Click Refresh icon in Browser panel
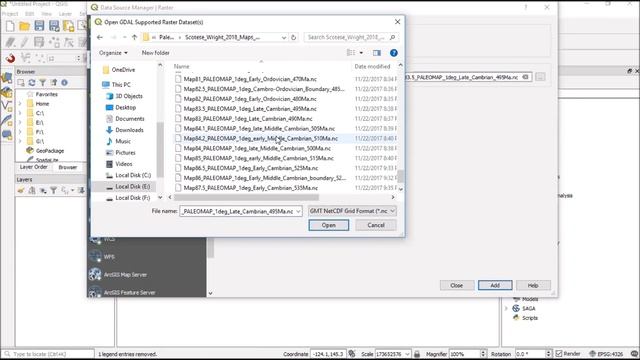 click(32, 82)
